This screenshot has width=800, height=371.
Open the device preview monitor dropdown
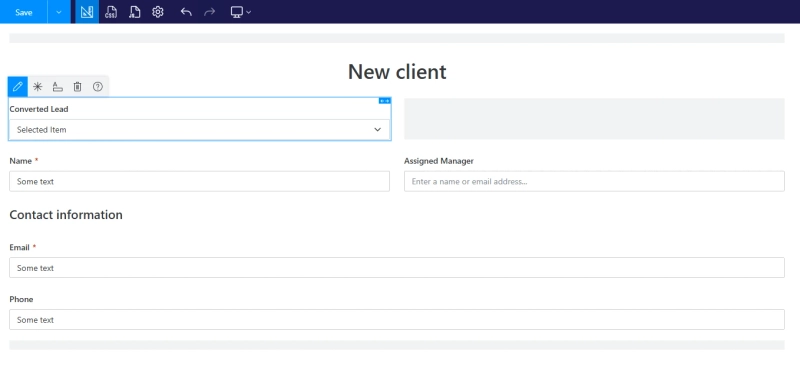(x=241, y=12)
